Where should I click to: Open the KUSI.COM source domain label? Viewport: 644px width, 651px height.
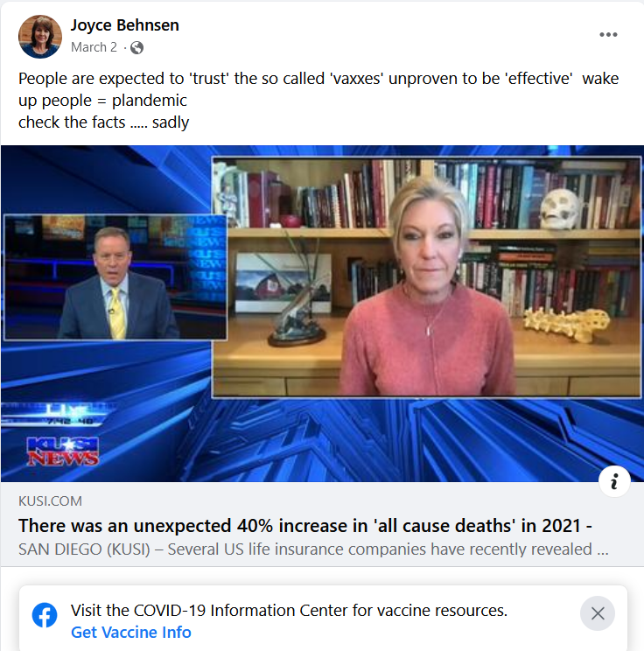click(x=50, y=501)
